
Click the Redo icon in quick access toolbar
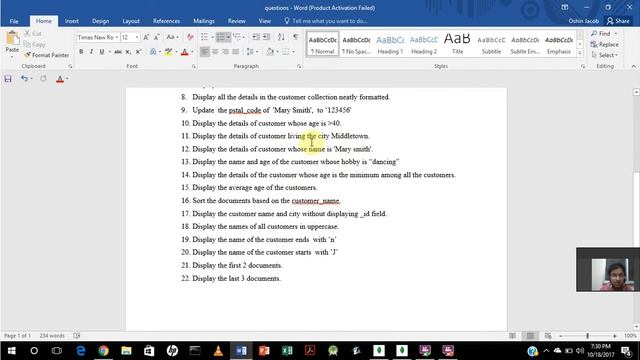click(43, 78)
